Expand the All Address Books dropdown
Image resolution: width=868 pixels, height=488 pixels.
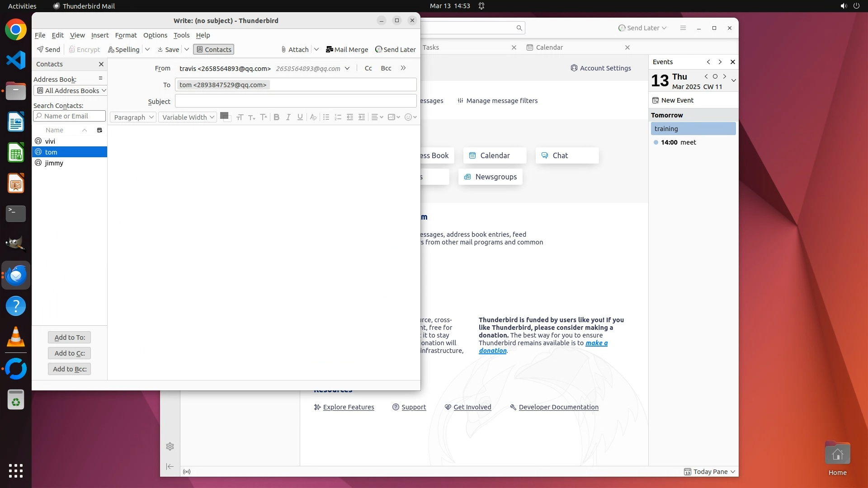pyautogui.click(x=71, y=91)
